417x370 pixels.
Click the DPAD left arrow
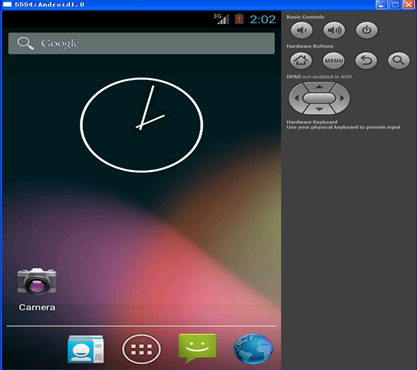coord(296,98)
